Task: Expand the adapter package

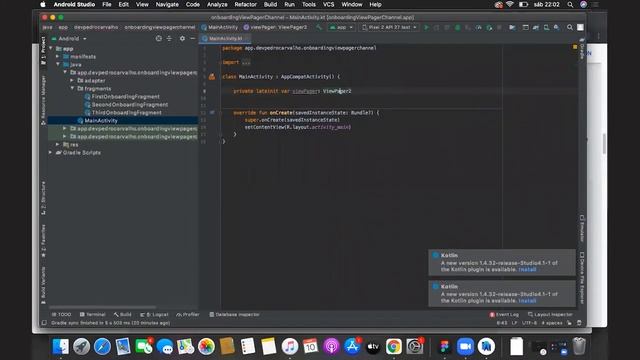Action: point(72,80)
